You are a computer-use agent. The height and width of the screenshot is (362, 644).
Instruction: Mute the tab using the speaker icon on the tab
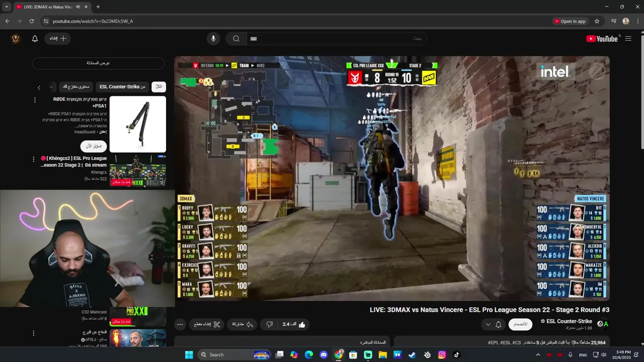[x=78, y=7]
